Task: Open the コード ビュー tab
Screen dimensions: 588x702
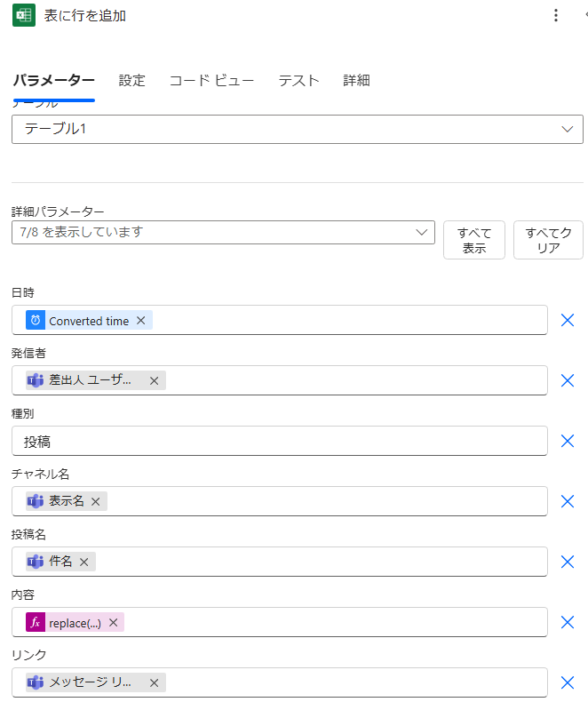Action: click(211, 81)
